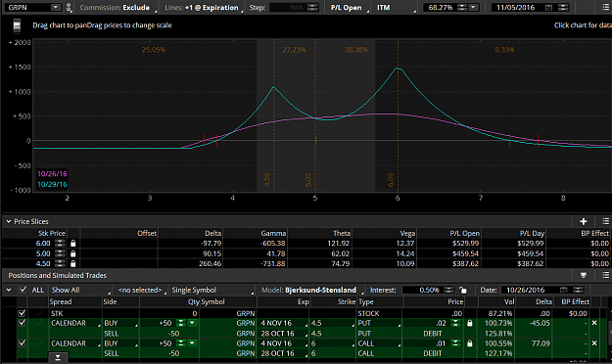This screenshot has width=612, height=364.
Task: Click the lock icon beside the .02 price
Action: [470, 323]
